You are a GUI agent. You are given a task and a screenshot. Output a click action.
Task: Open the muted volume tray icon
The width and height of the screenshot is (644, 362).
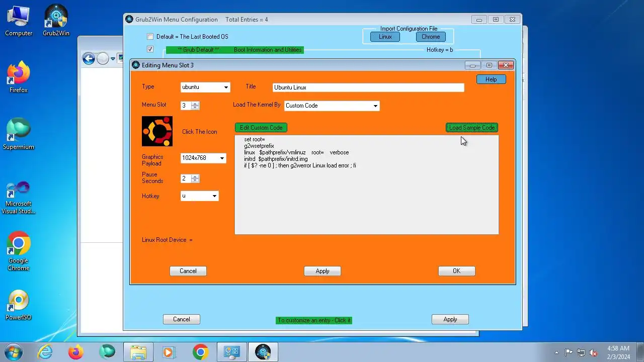point(593,352)
